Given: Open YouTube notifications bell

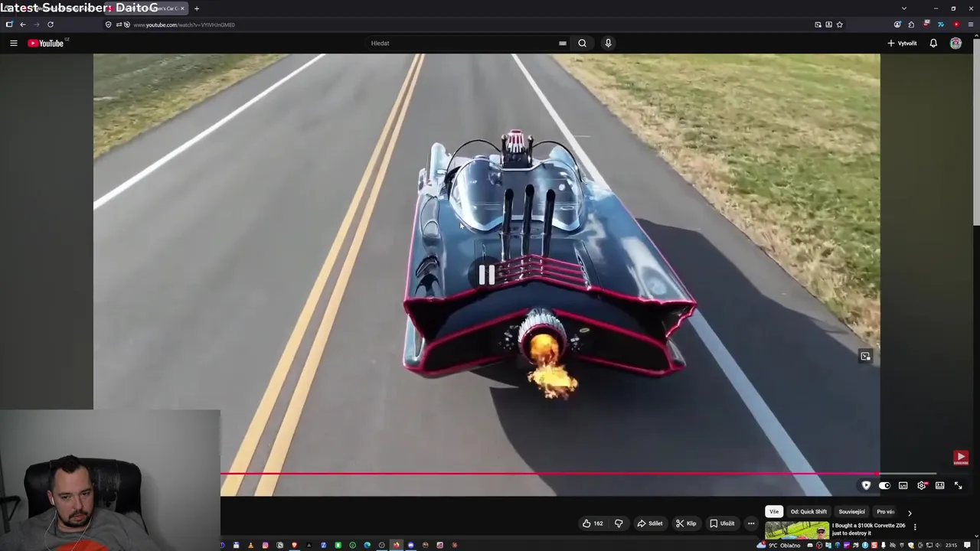Looking at the screenshot, I should click(933, 43).
